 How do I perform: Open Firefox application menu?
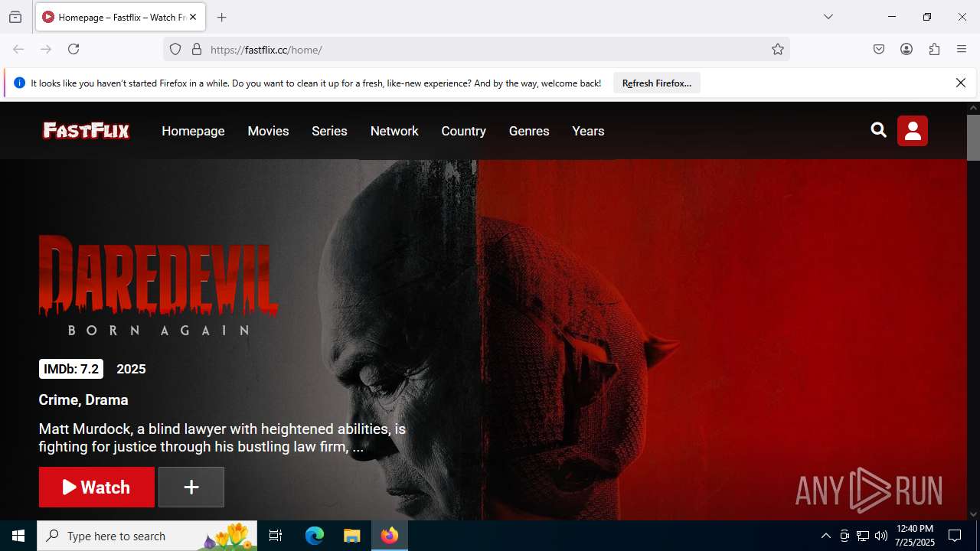pyautogui.click(x=962, y=49)
